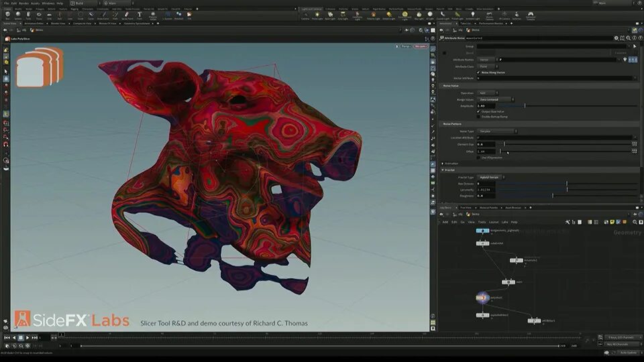This screenshot has height=362, width=644.
Task: Switch to Material Palette tab
Action: [x=488, y=208]
